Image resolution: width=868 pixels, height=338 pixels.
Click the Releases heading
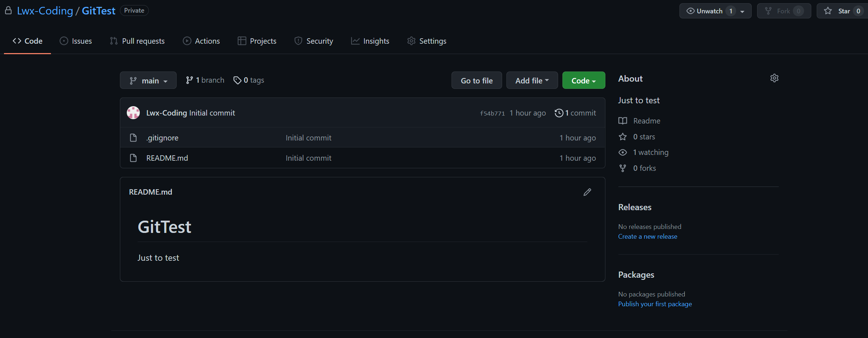(x=635, y=207)
